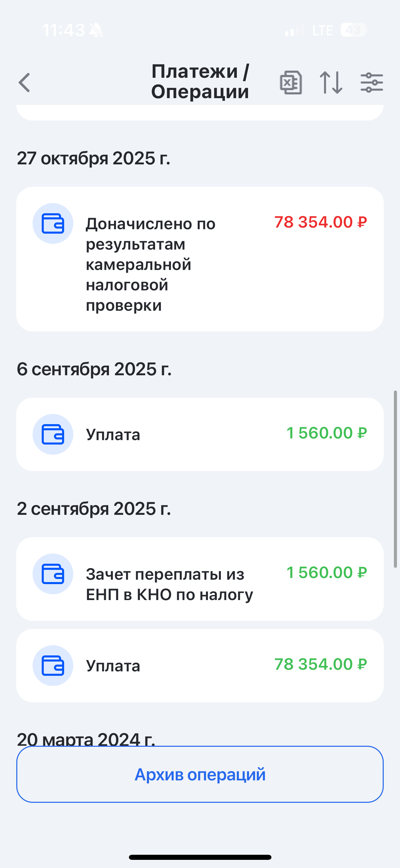This screenshot has height=868, width=400.
Task: Click the vertical scrollbar on right edge
Action: coord(395,479)
